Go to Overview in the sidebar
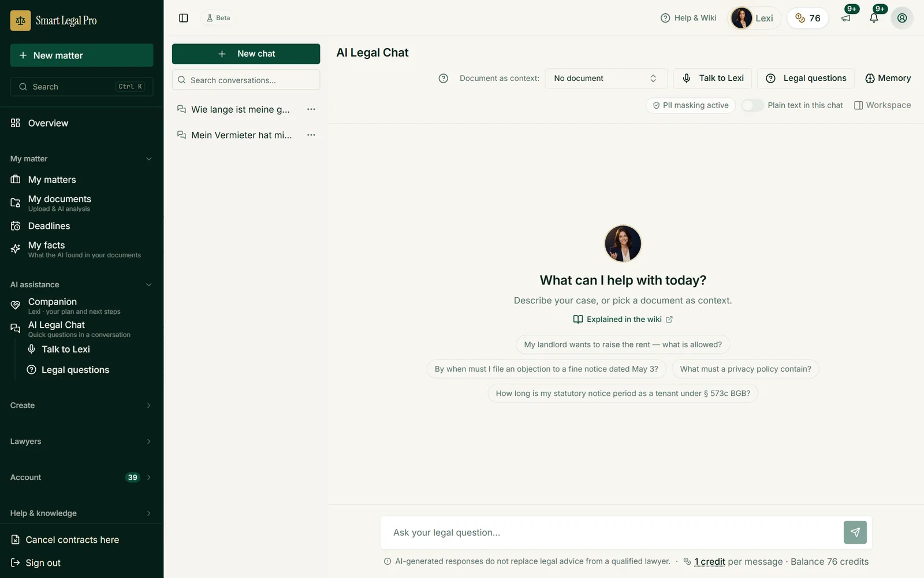 (81, 123)
